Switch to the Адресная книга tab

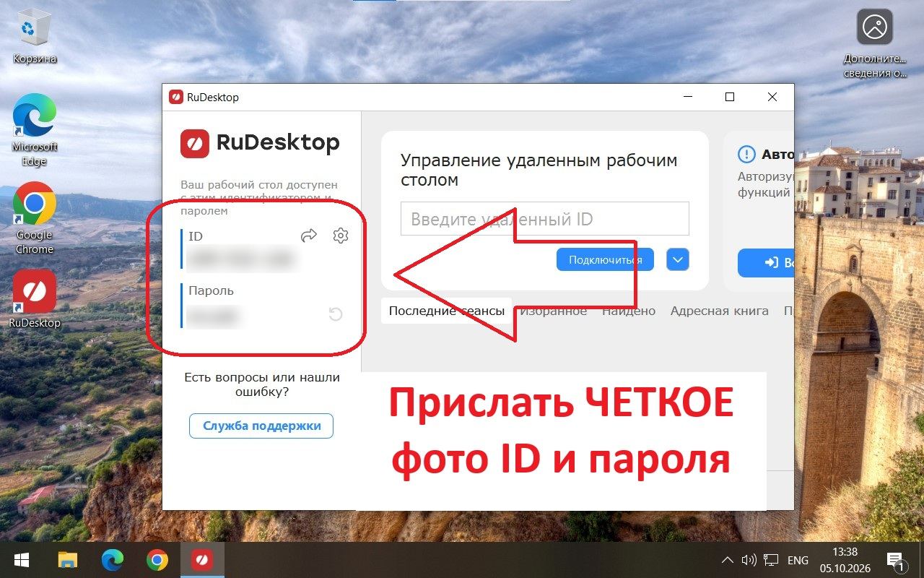[x=719, y=311]
